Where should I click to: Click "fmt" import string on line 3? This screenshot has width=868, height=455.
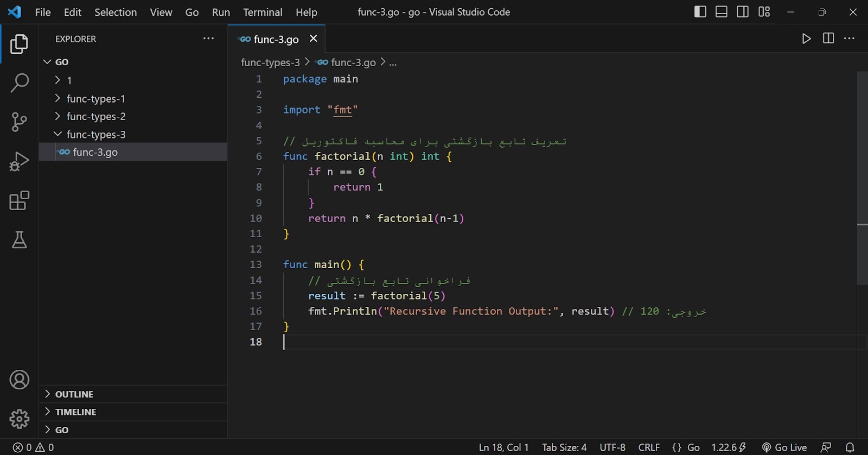click(342, 110)
